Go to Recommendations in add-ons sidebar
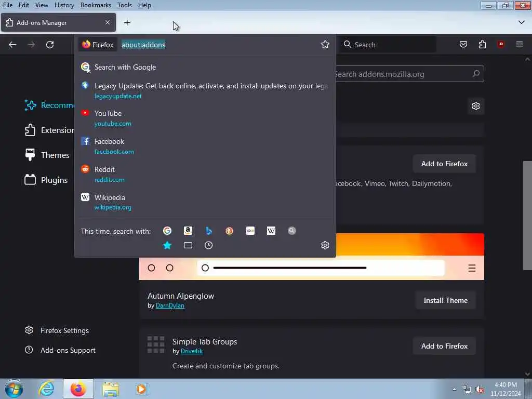The width and height of the screenshot is (532, 399). [49, 105]
